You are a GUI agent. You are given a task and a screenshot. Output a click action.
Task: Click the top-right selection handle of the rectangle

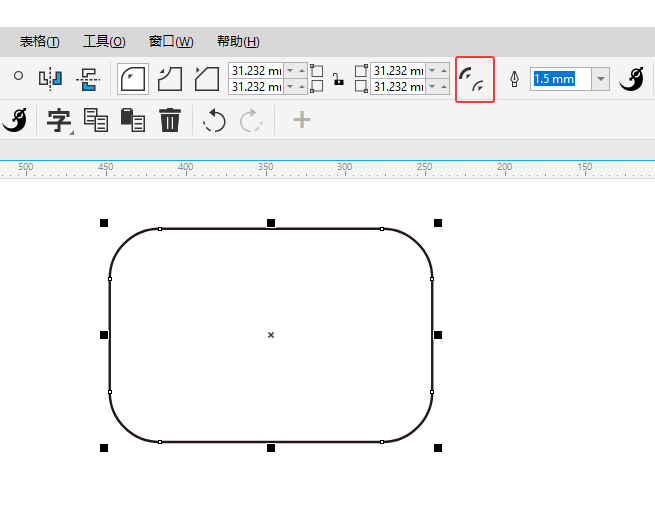tap(438, 223)
